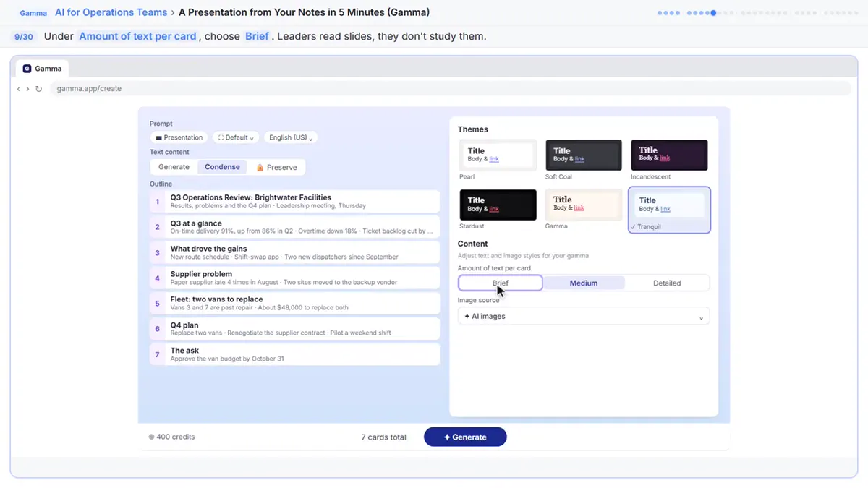
Task: Select the Tranquil theme
Action: coord(669,210)
